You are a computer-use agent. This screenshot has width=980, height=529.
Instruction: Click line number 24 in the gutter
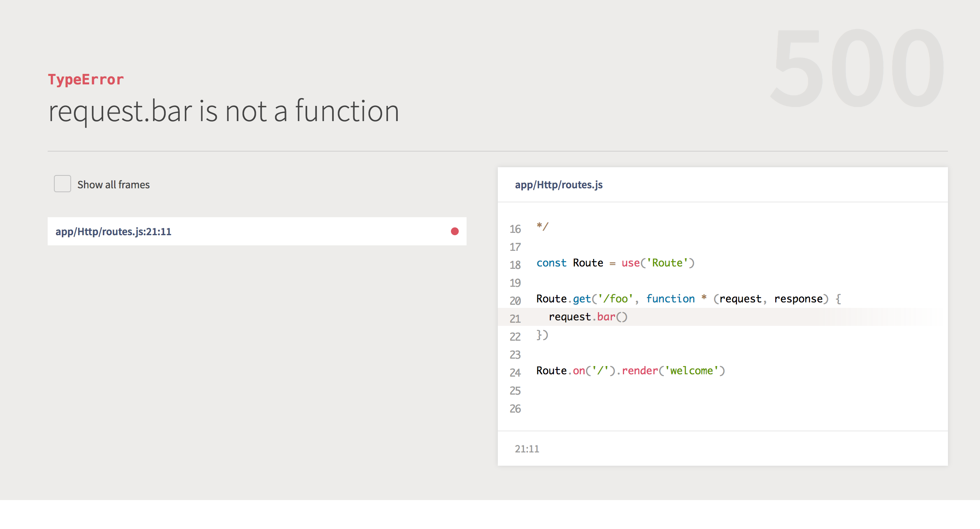point(515,373)
